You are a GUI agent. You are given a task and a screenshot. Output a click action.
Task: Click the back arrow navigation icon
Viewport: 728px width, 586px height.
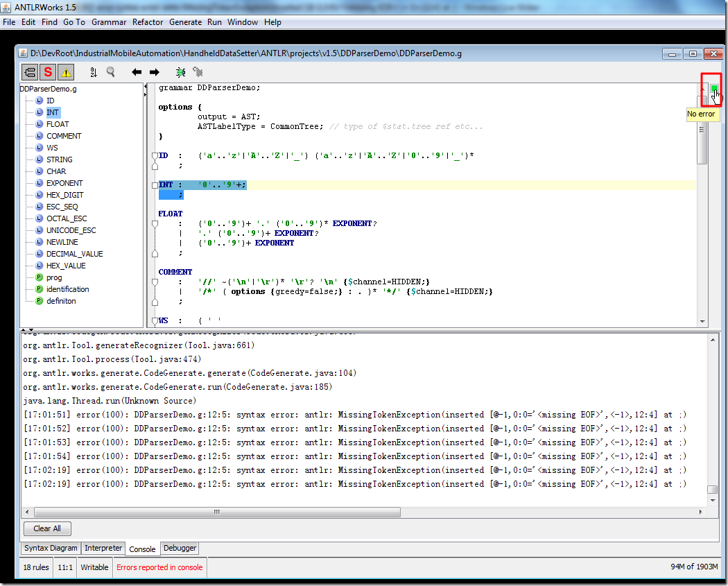pos(137,71)
